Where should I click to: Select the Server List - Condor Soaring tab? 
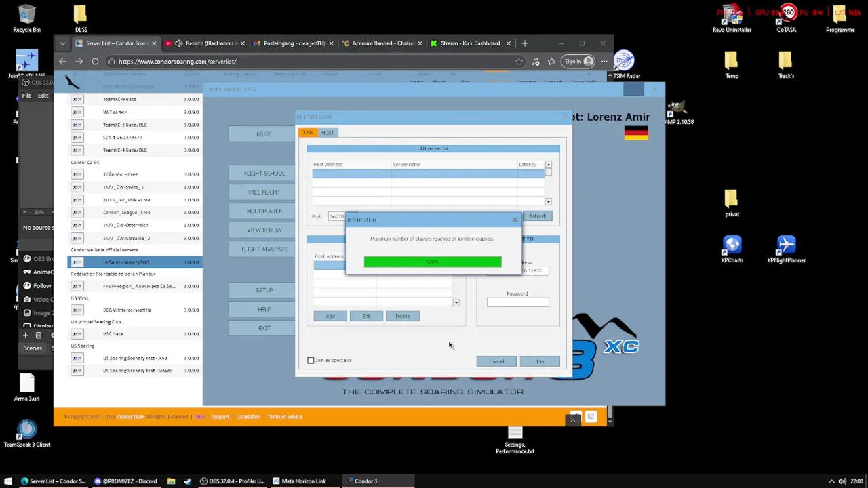tap(116, 43)
